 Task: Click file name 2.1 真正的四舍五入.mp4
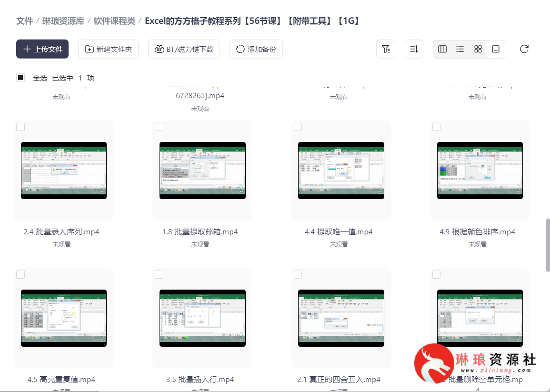(339, 379)
